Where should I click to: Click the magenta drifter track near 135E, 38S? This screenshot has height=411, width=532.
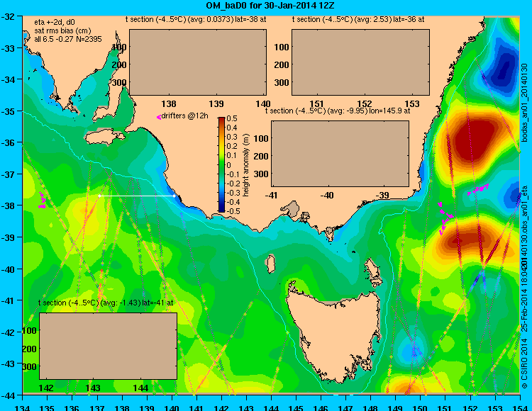42,201
